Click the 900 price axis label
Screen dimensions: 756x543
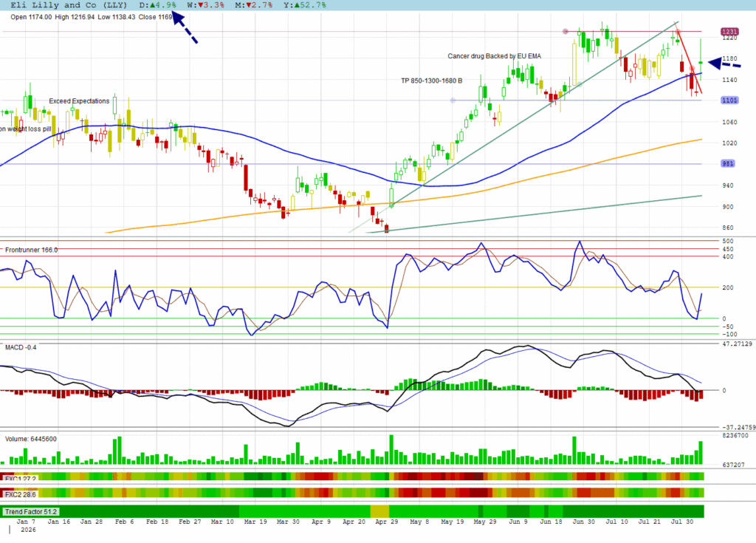727,207
